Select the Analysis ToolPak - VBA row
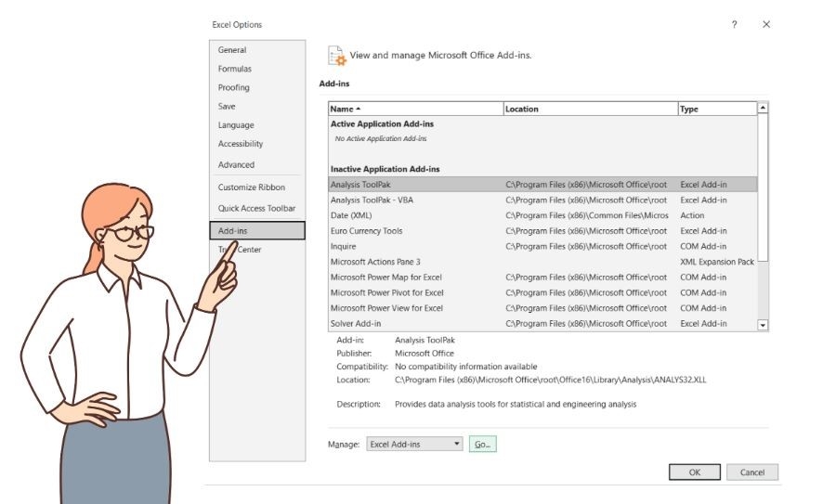 click(542, 200)
